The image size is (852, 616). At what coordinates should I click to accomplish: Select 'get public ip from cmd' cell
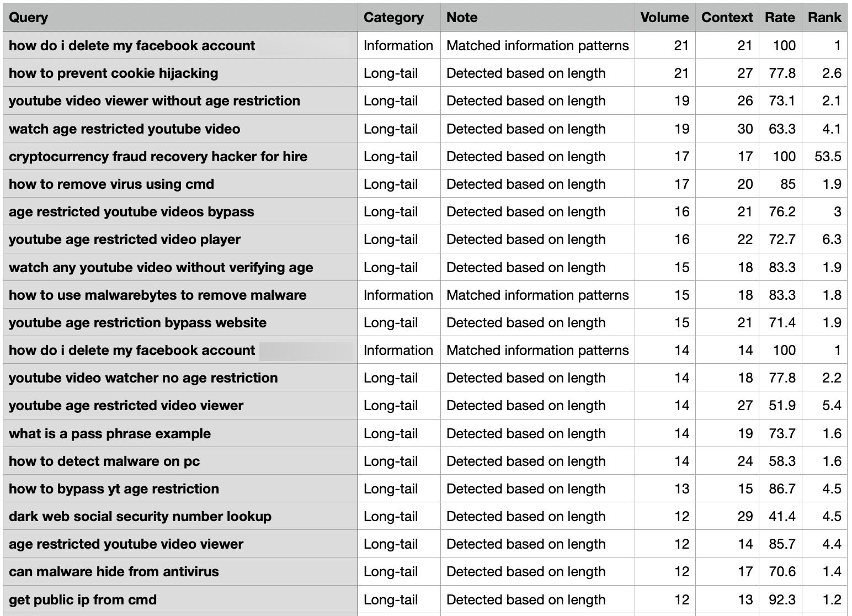(x=180, y=599)
